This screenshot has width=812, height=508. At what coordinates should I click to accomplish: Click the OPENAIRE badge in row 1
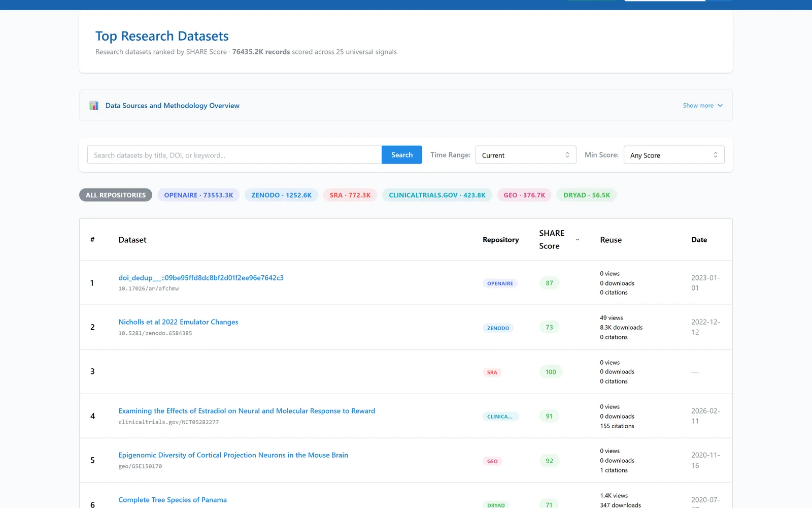pyautogui.click(x=500, y=283)
